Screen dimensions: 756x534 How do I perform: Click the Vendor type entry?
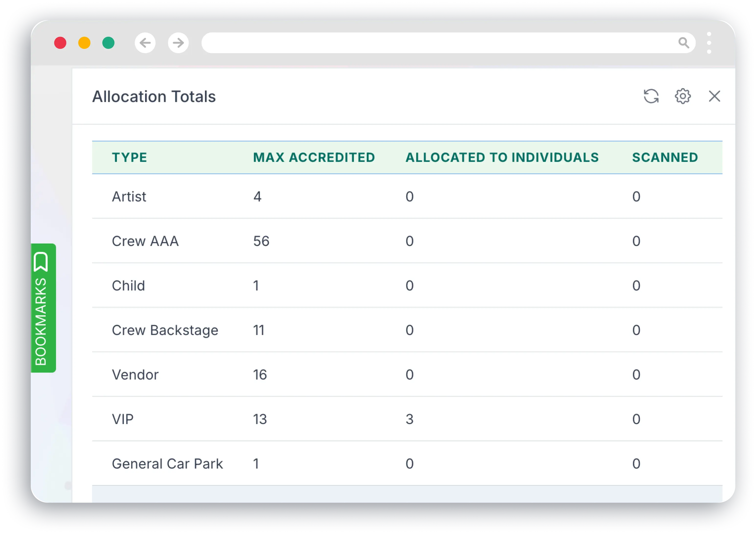[x=135, y=374]
